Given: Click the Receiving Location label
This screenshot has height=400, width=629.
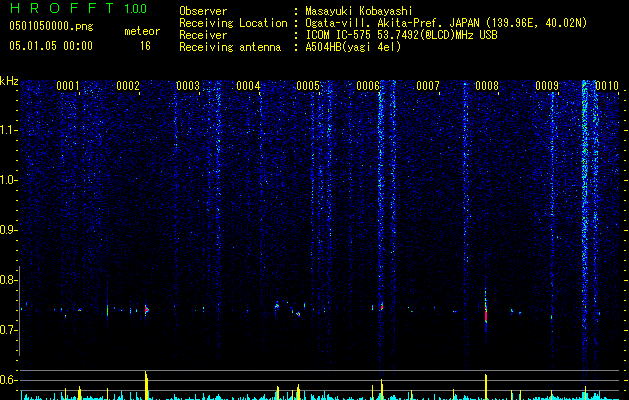Looking at the screenshot, I should (233, 23).
